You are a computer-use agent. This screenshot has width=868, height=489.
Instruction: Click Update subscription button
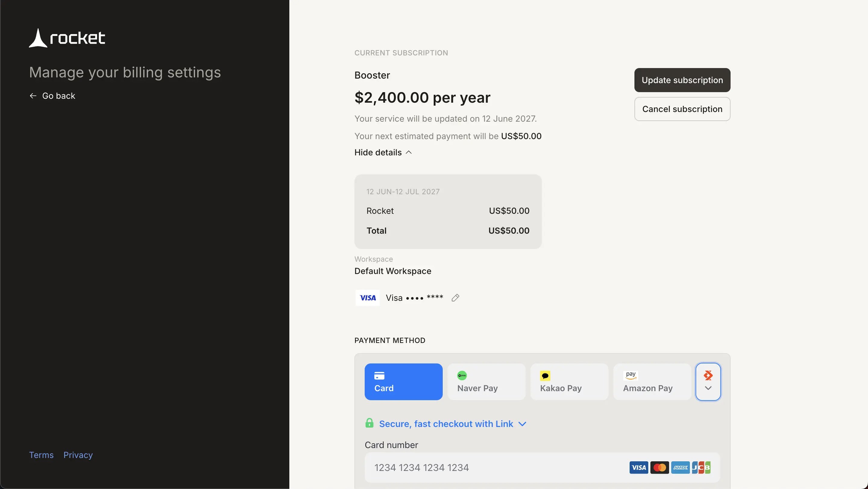click(682, 80)
